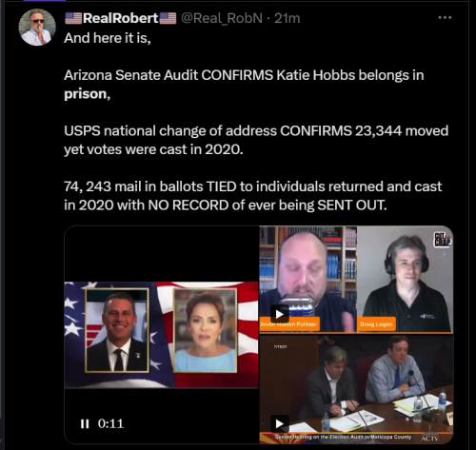Click the bold word "prison," in the tweet
Image resolution: width=476 pixels, height=450 pixels.
tap(88, 94)
